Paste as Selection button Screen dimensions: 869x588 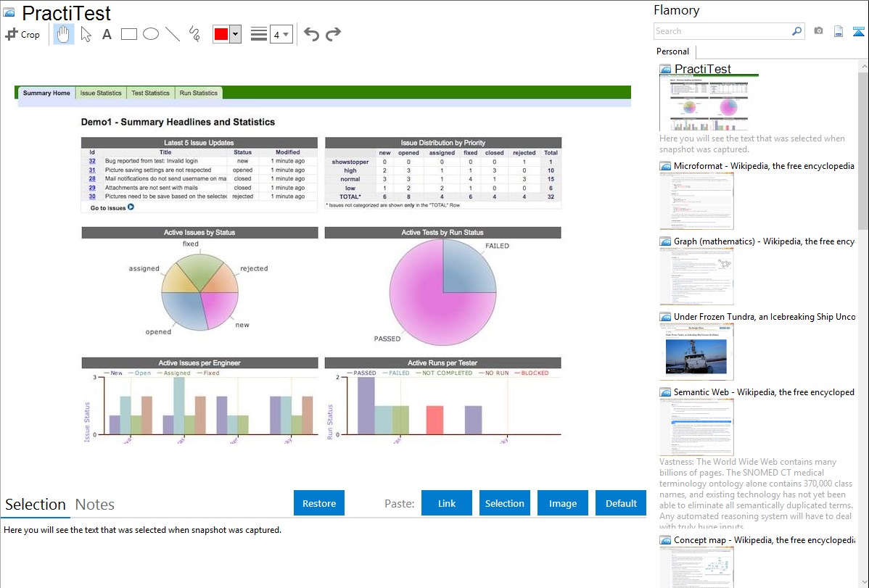504,503
